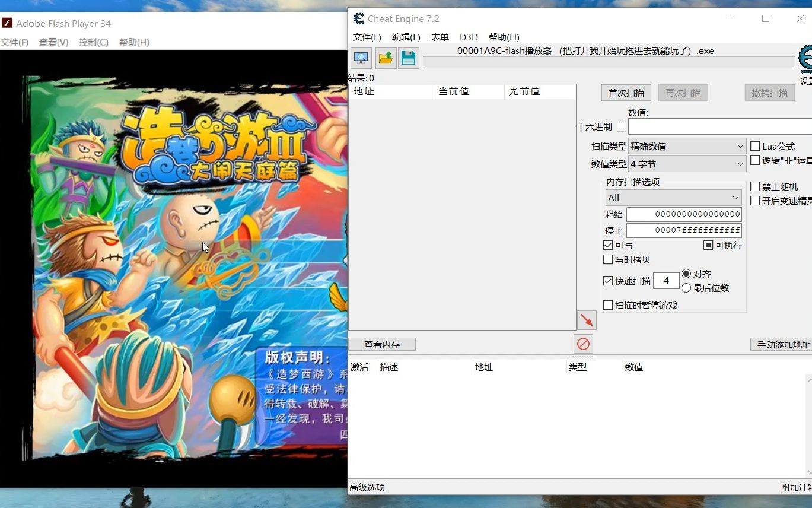The width and height of the screenshot is (812, 508).
Task: Enable the 逻辑"非"运算 checkbox
Action: tap(755, 160)
